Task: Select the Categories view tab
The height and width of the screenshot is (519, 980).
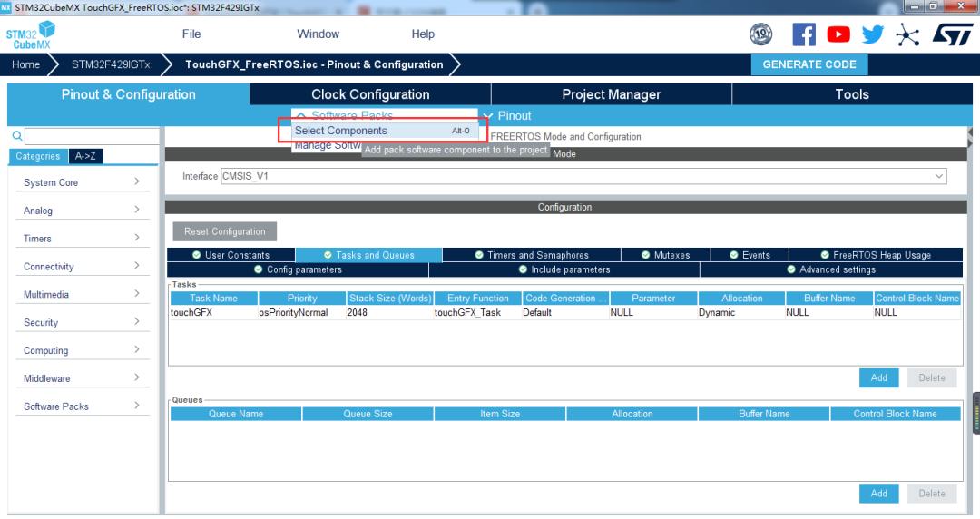Action: [37, 156]
